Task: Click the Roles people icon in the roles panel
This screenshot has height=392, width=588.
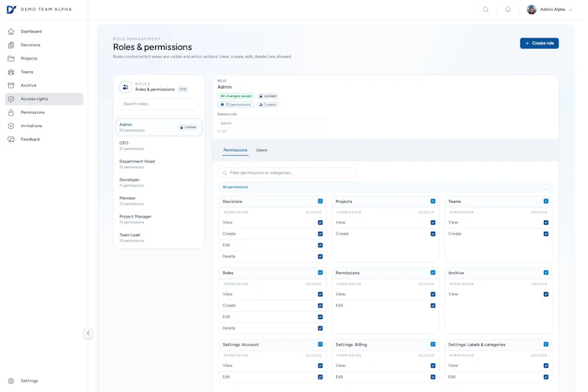Action: (125, 87)
